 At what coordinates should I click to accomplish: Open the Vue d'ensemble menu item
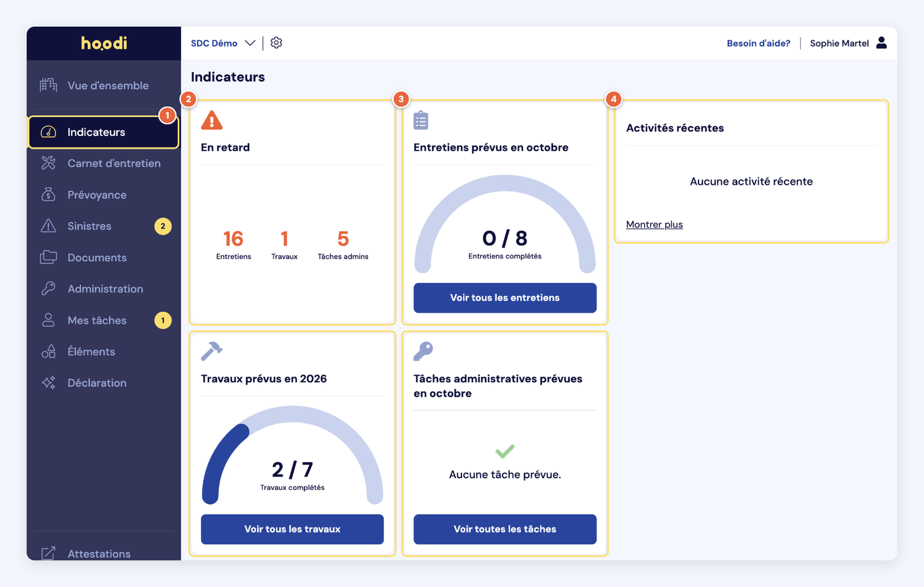click(104, 85)
